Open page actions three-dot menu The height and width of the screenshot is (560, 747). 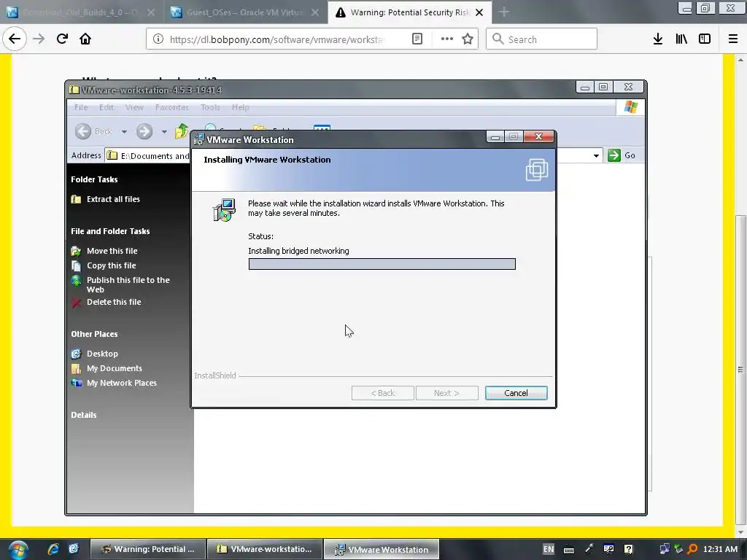click(x=447, y=39)
